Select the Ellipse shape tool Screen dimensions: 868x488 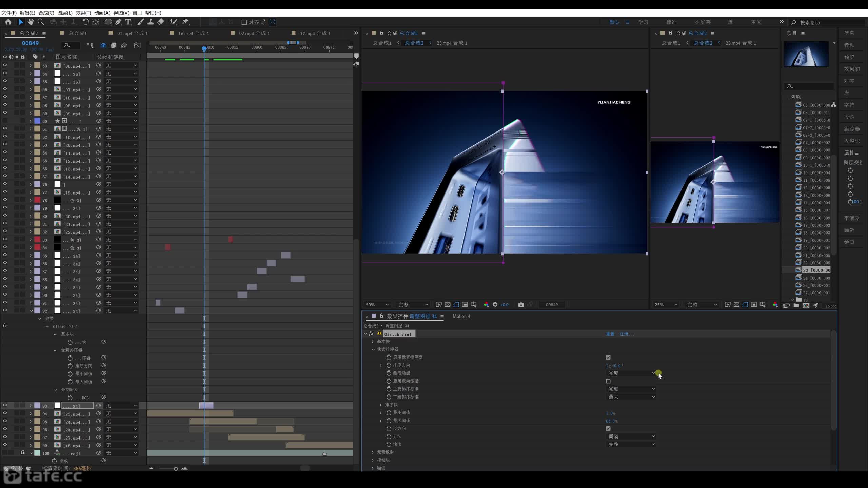[x=108, y=22]
